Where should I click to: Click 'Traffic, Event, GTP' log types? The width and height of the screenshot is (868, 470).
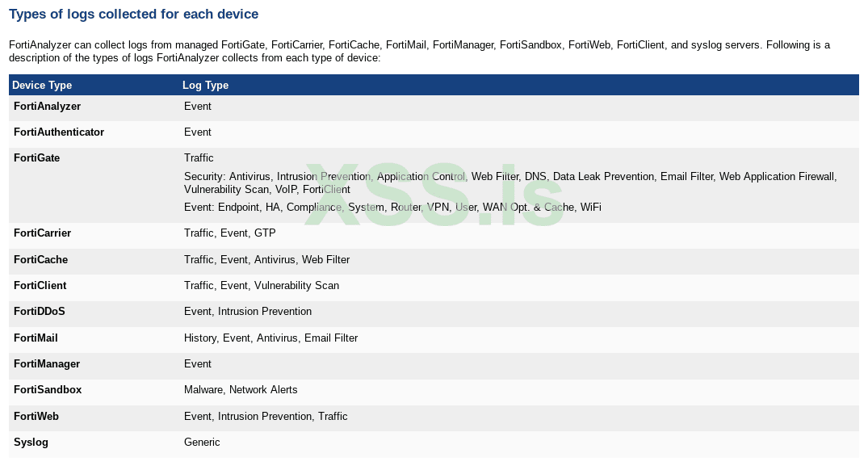pyautogui.click(x=229, y=233)
